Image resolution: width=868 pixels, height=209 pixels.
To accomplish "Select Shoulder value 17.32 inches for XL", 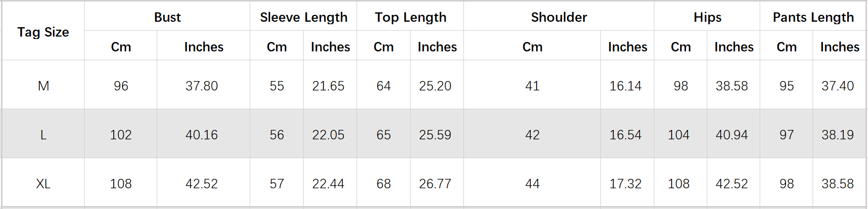I will [x=625, y=184].
